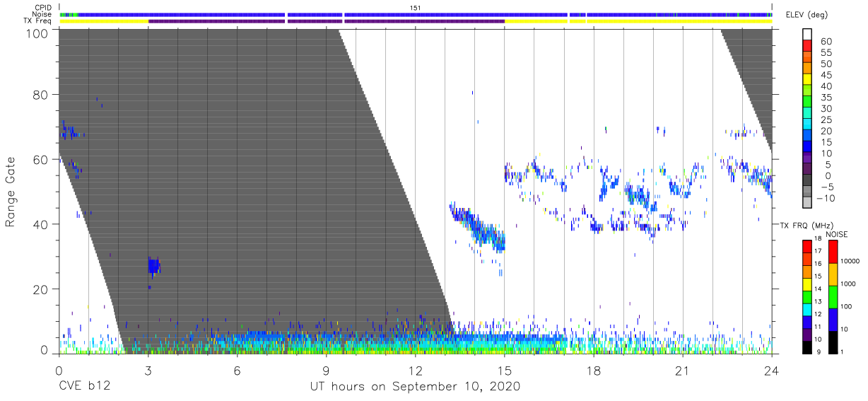Click the '30' label on elevation colorbar
Image resolution: width=868 pixels, height=401 pixels.
tap(825, 109)
